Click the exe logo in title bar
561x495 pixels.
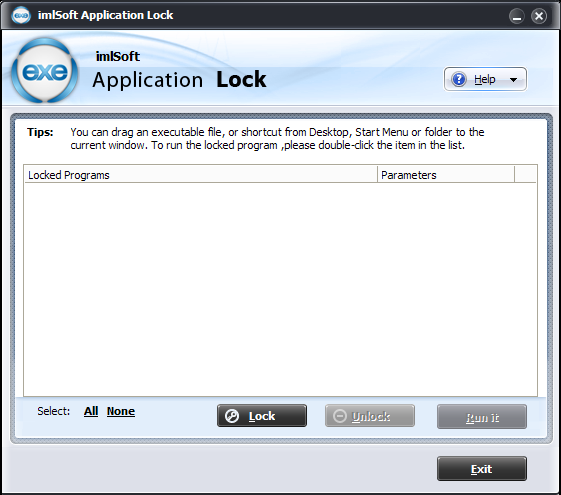click(21, 15)
